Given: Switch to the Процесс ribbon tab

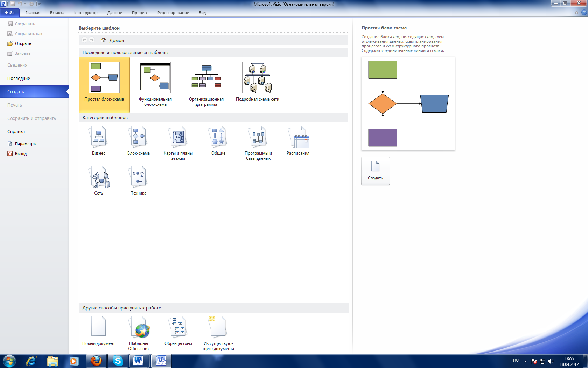Looking at the screenshot, I should pyautogui.click(x=140, y=13).
